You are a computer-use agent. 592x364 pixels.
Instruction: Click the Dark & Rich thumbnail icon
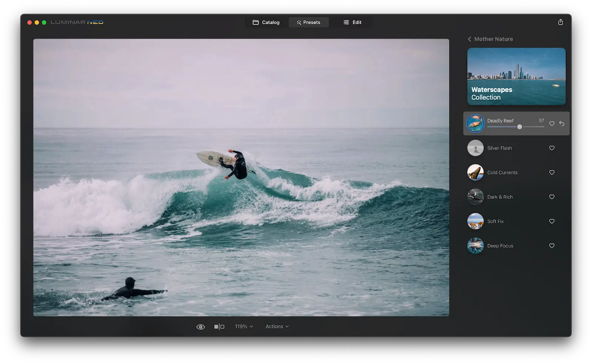coord(476,197)
